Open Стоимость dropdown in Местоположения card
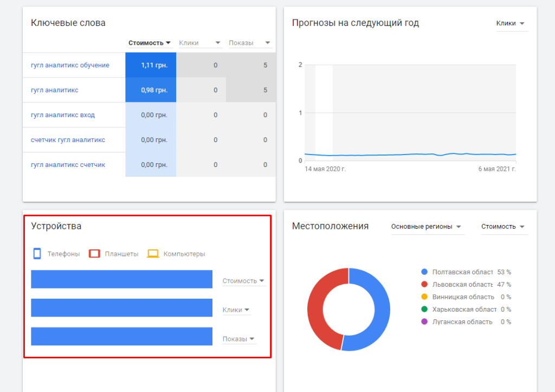Viewport: 555px width, 392px height. pyautogui.click(x=504, y=227)
